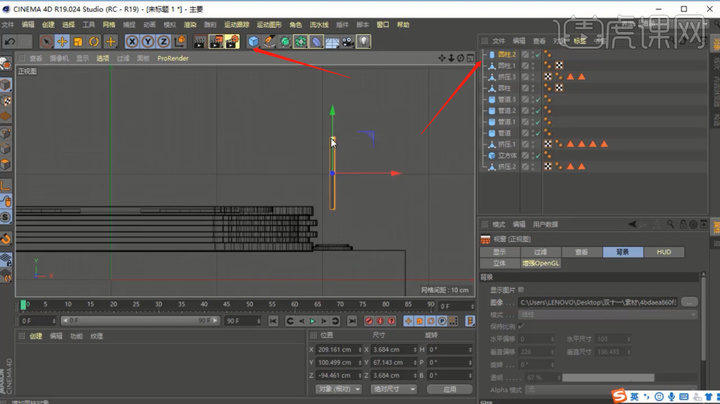Open the Cube primitive object icon

coord(253,42)
